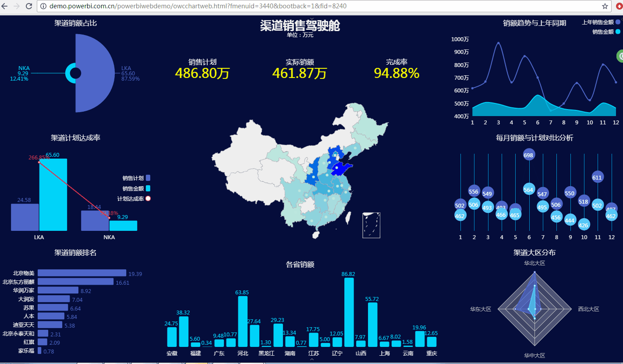623x364 pixels.
Task: Click the 564 bubble in monthly comparison
Action: [529, 189]
